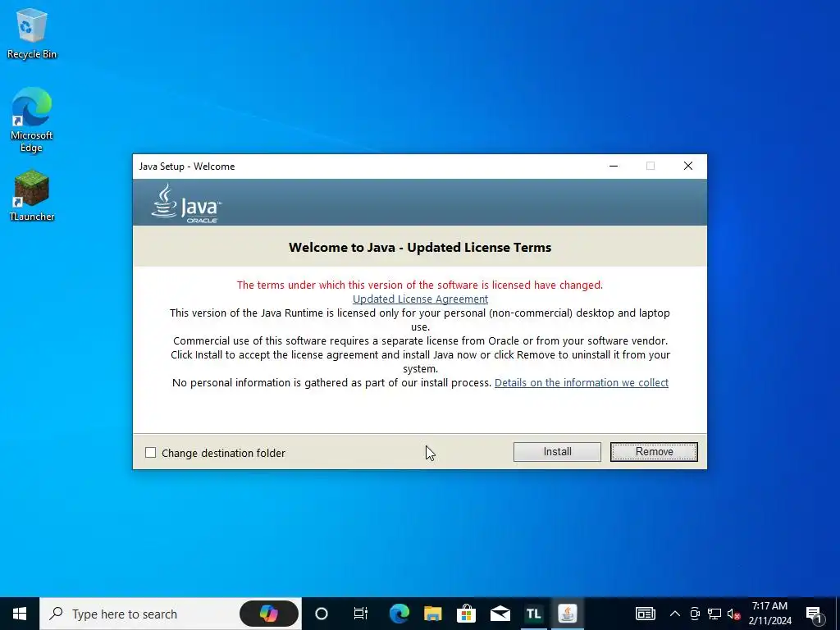Open the Action Center notifications icon
This screenshot has height=630, width=840.
click(815, 614)
